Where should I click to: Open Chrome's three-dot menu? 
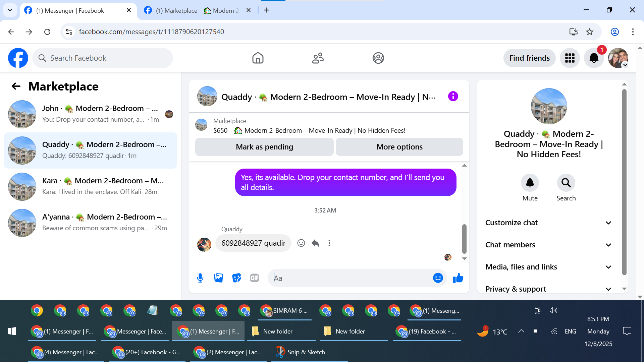coord(633,32)
